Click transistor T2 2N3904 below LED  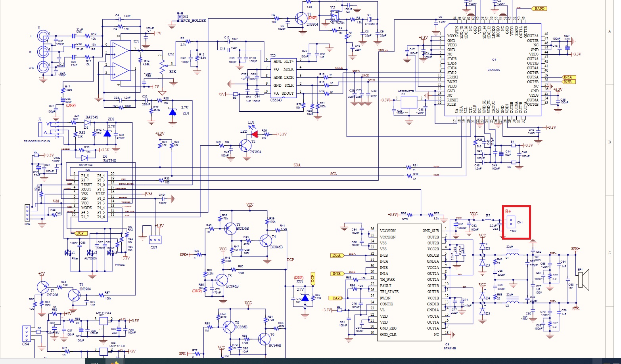point(245,146)
